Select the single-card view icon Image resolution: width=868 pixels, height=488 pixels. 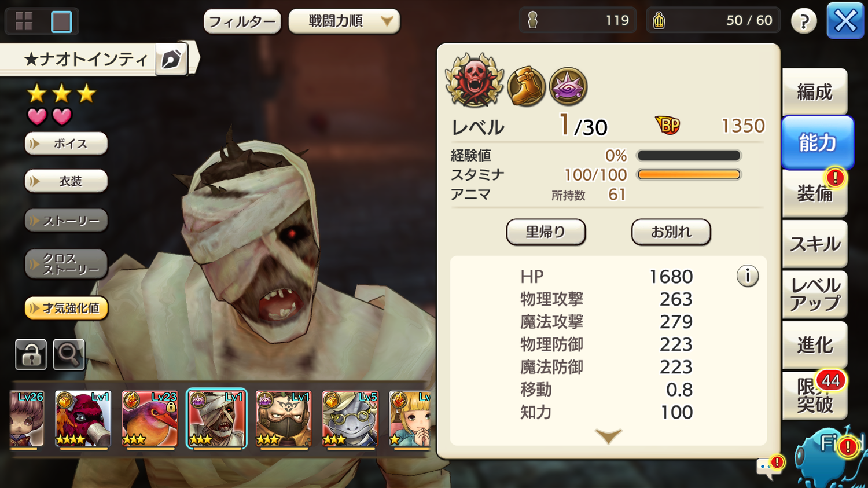pos(61,21)
